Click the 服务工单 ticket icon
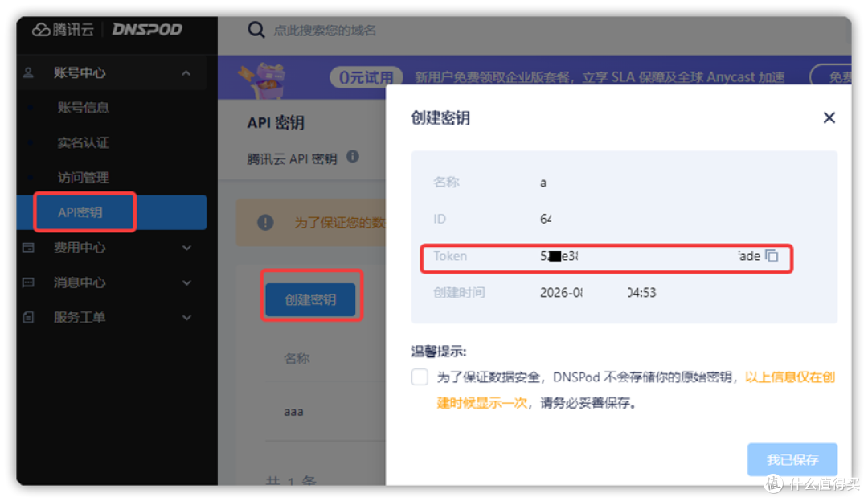868x502 pixels. click(x=28, y=318)
